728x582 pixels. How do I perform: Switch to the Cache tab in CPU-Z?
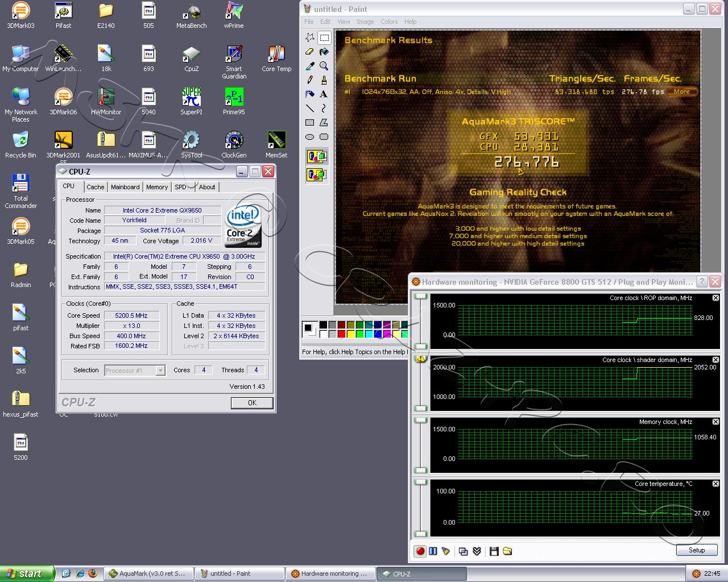tap(96, 187)
